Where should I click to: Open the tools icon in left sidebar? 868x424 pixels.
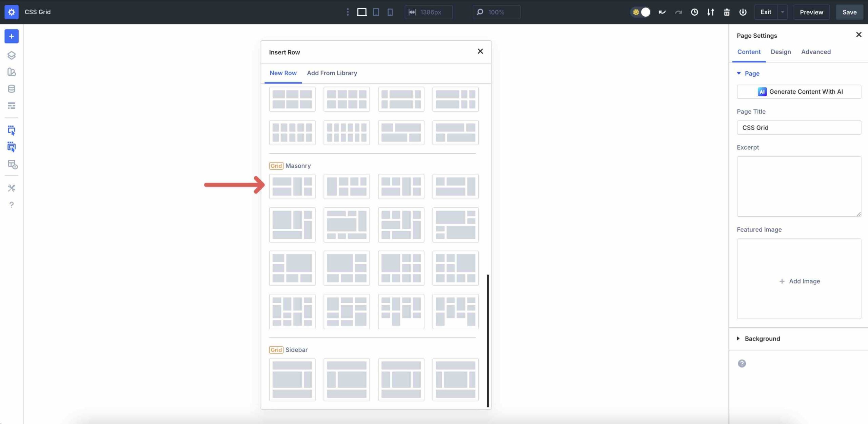tap(12, 188)
